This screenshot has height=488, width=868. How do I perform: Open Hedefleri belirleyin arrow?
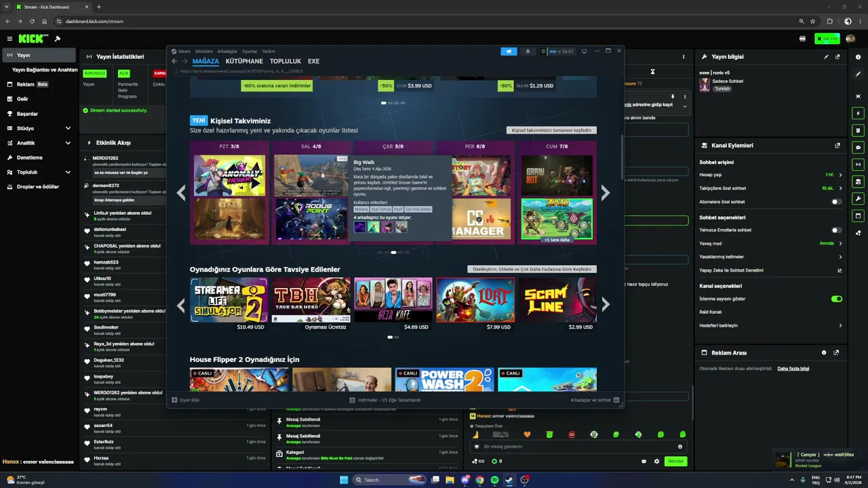pos(840,326)
